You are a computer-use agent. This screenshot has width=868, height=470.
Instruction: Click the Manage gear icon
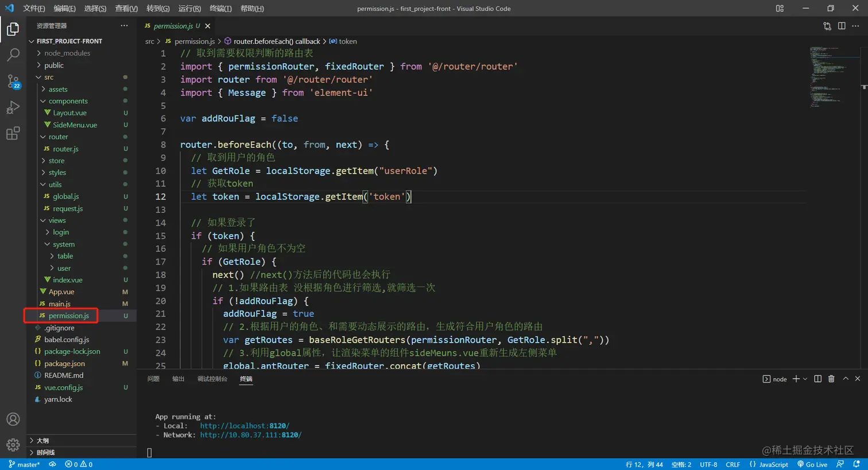point(13,445)
